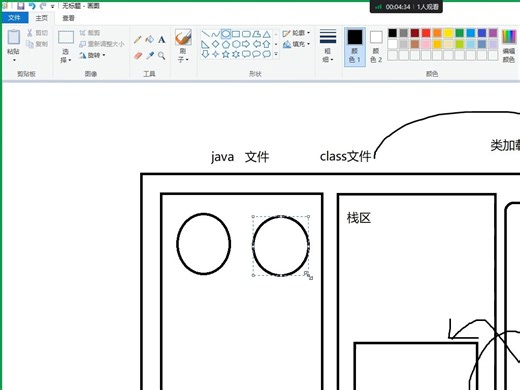This screenshot has height=390, width=520.
Task: Choose the Diamond shape
Action: click(216, 44)
